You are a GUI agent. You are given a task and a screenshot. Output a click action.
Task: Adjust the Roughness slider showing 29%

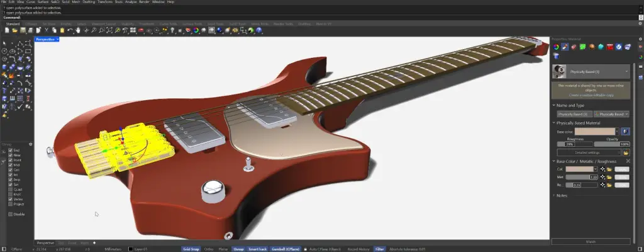575,144
